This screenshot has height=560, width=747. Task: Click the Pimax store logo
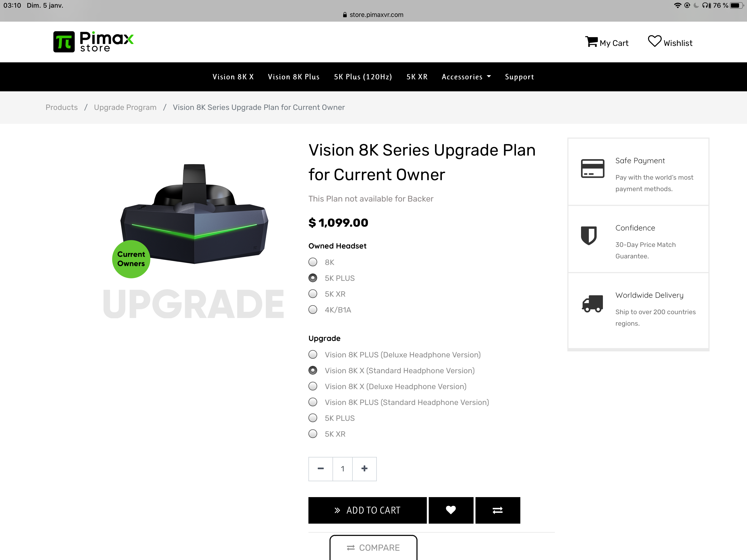[x=94, y=42]
